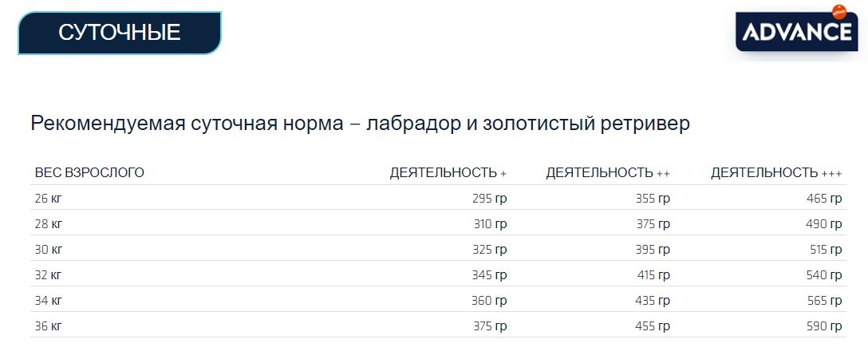The height and width of the screenshot is (355, 868).
Task: Select the ВЕС ВЗРОСЛОГО column header
Action: (x=89, y=172)
